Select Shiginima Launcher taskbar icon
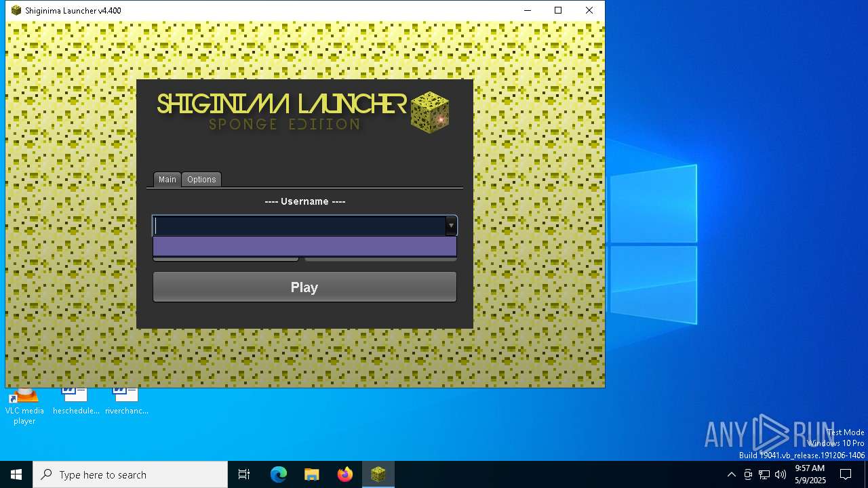This screenshot has width=868, height=488. [378, 474]
